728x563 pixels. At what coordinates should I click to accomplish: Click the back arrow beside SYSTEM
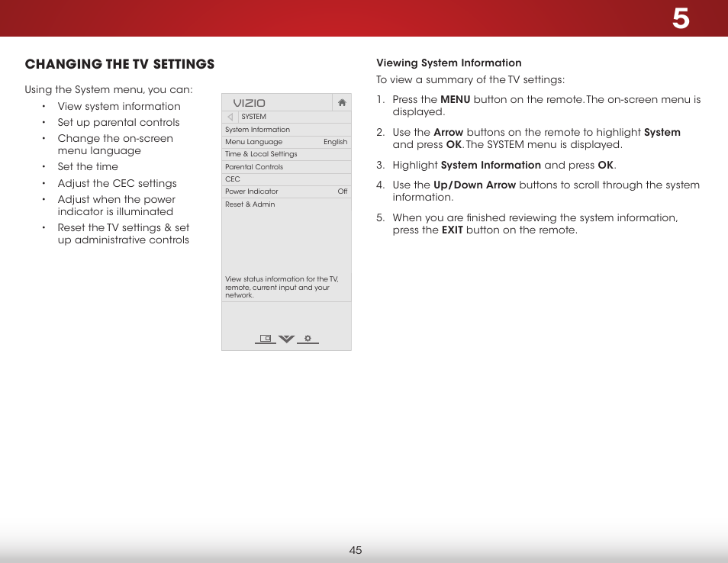coord(230,117)
